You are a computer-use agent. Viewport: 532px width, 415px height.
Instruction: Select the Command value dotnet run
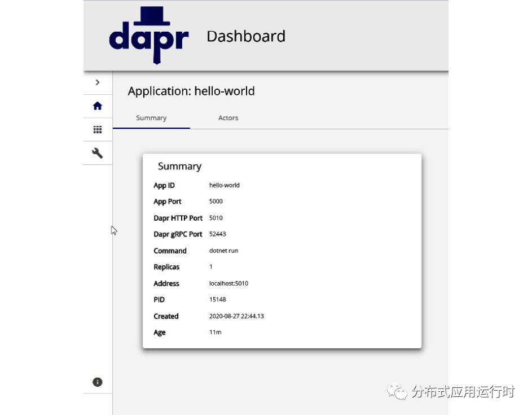(x=223, y=251)
